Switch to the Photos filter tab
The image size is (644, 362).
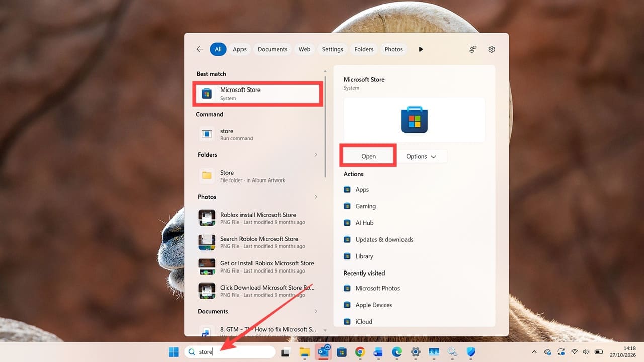393,49
